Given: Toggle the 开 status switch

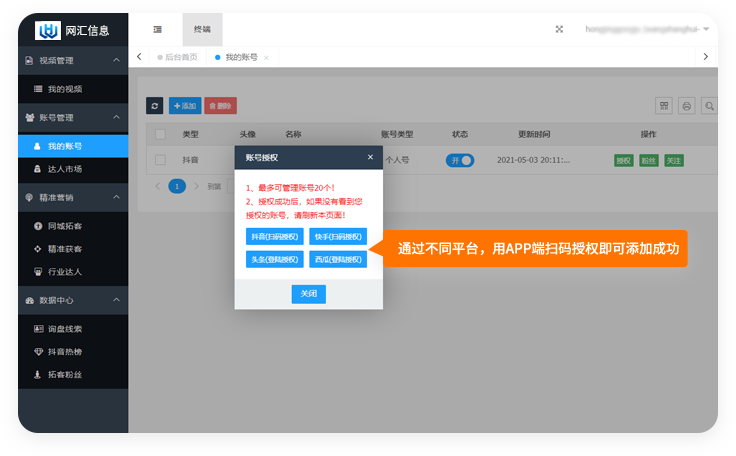Looking at the screenshot, I should pos(460,160).
